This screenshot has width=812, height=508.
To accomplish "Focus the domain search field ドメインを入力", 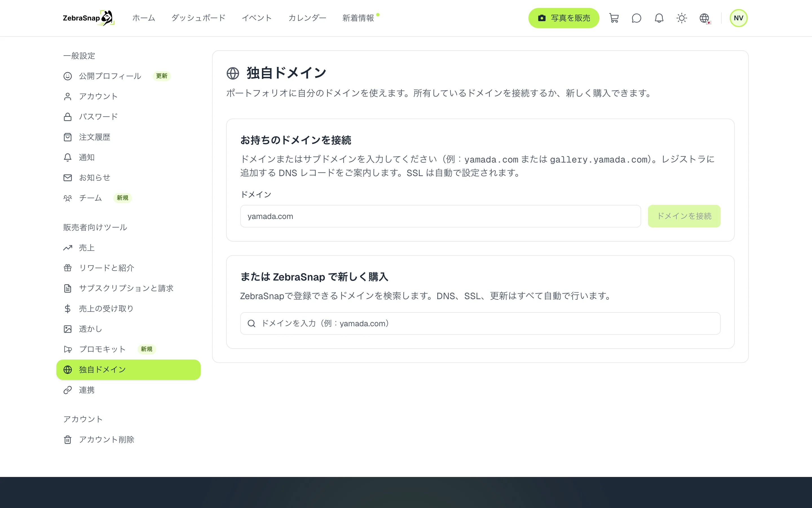I will [480, 323].
